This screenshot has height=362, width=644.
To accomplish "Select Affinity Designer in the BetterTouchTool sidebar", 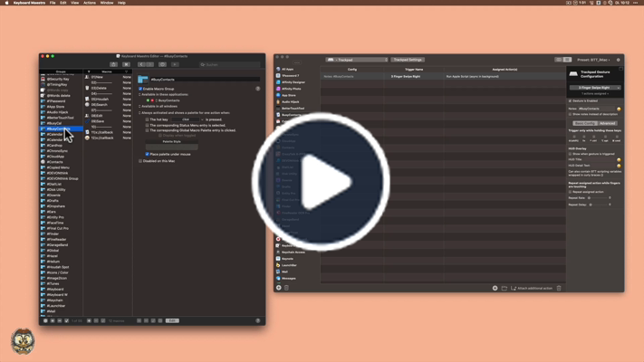I will click(x=293, y=82).
